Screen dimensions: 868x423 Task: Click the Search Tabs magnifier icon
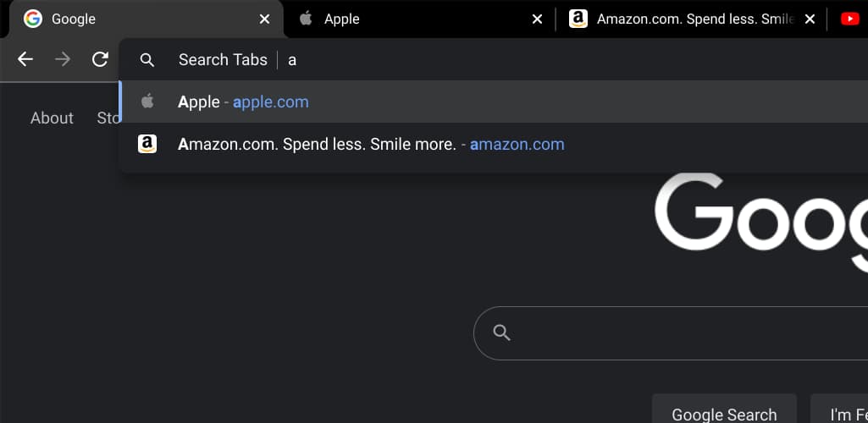point(147,60)
